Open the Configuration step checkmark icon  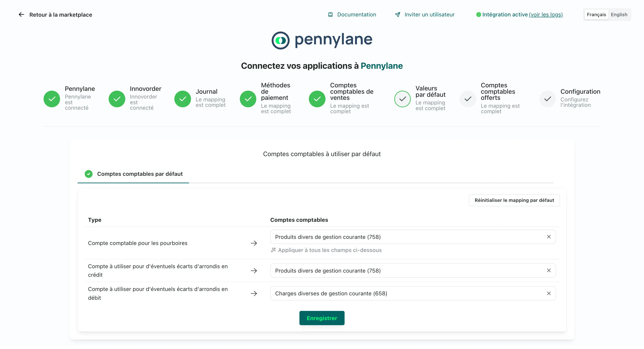point(547,99)
